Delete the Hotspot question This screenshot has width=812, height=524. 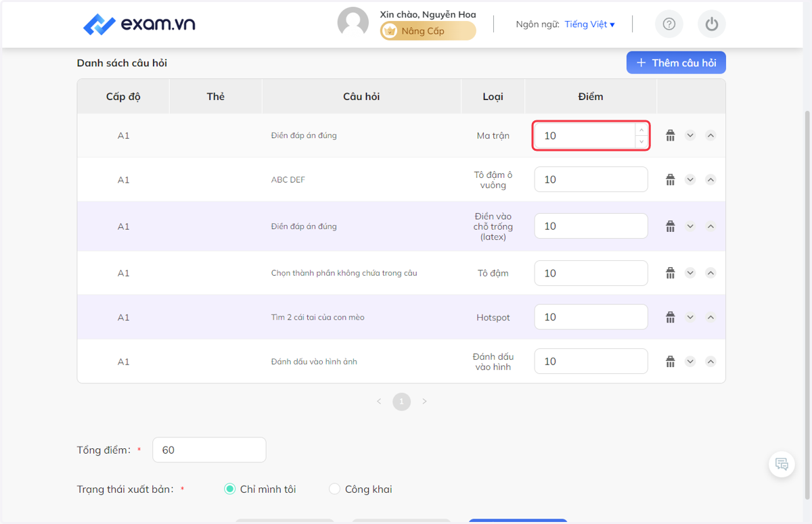click(x=670, y=316)
